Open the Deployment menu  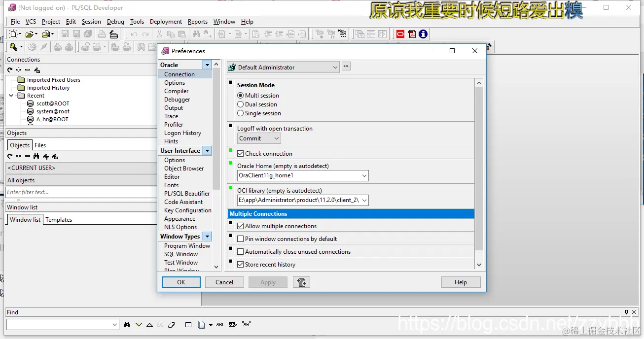tap(166, 22)
